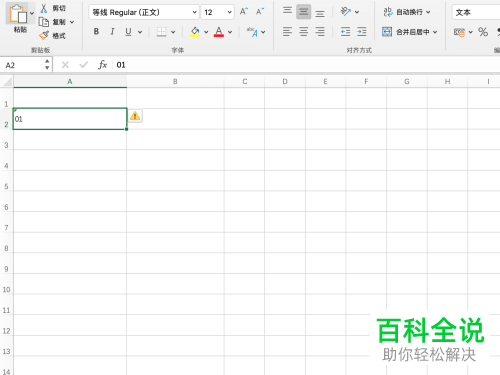Decrease font size with smaller A
500x375 pixels.
pos(260,12)
